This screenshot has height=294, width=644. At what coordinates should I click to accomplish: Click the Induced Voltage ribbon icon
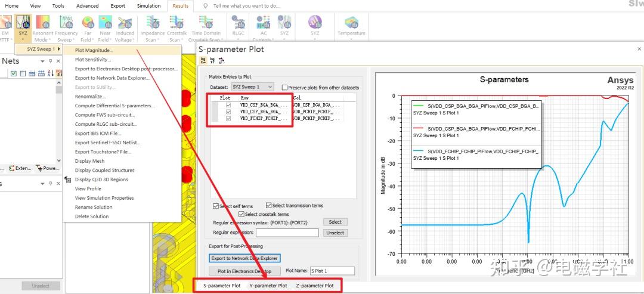click(x=125, y=22)
